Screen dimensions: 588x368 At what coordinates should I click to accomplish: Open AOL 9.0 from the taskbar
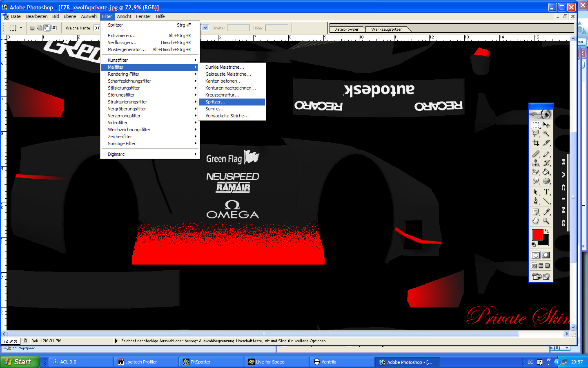(x=81, y=362)
